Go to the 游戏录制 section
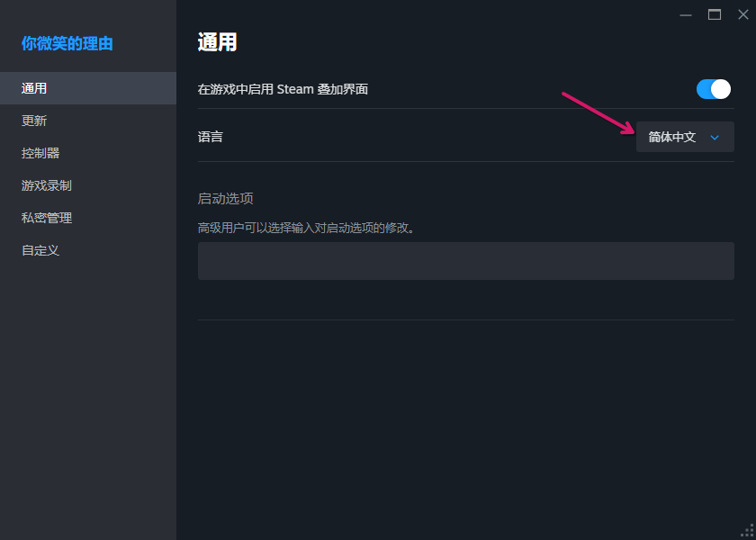 pyautogui.click(x=47, y=185)
